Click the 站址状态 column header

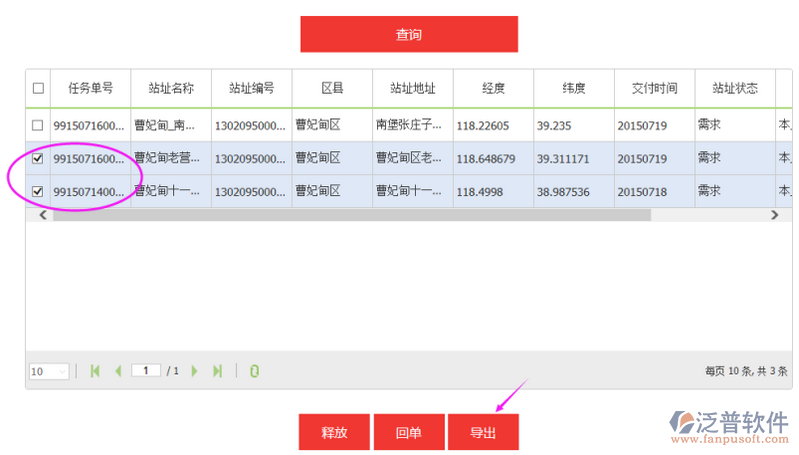(x=735, y=88)
